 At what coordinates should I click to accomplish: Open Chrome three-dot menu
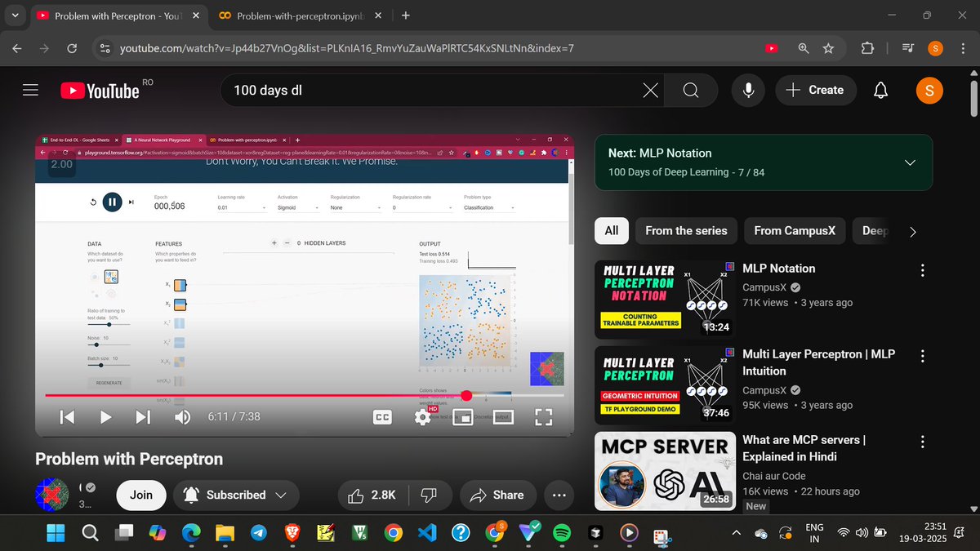click(961, 49)
